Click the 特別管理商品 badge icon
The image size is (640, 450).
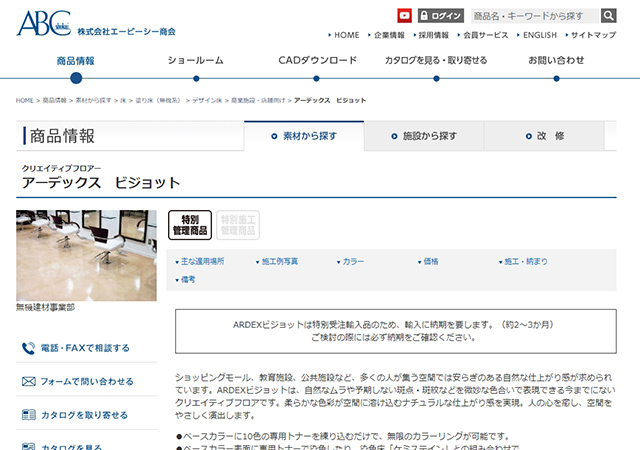(189, 225)
